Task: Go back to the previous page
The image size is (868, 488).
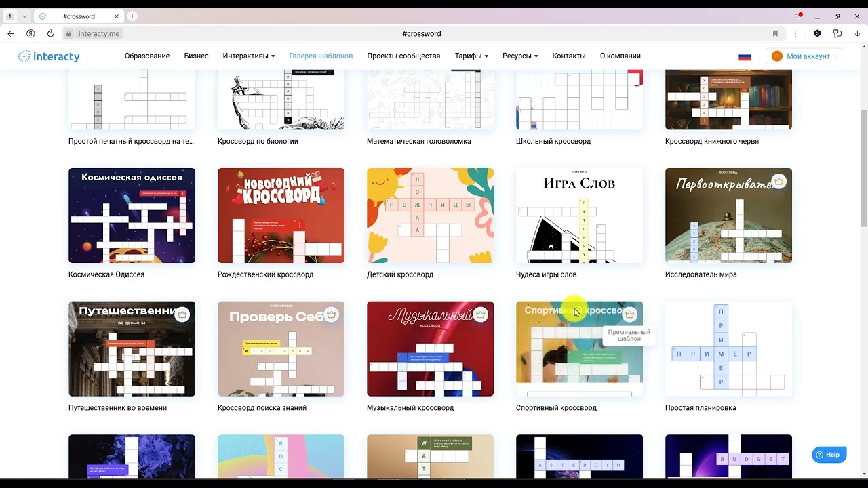Action: (x=11, y=33)
